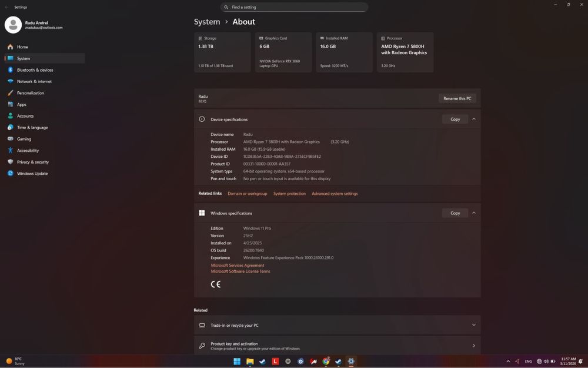Screen dimensions: 588x368
Task: Open Microsoft Software License Terms link
Action: [x=240, y=271]
